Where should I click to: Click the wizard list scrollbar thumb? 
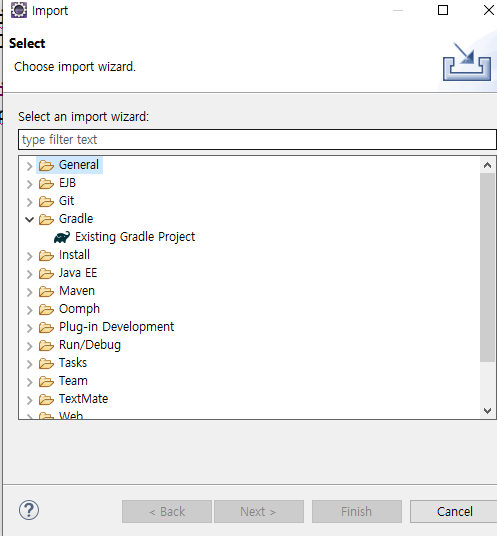click(x=487, y=267)
